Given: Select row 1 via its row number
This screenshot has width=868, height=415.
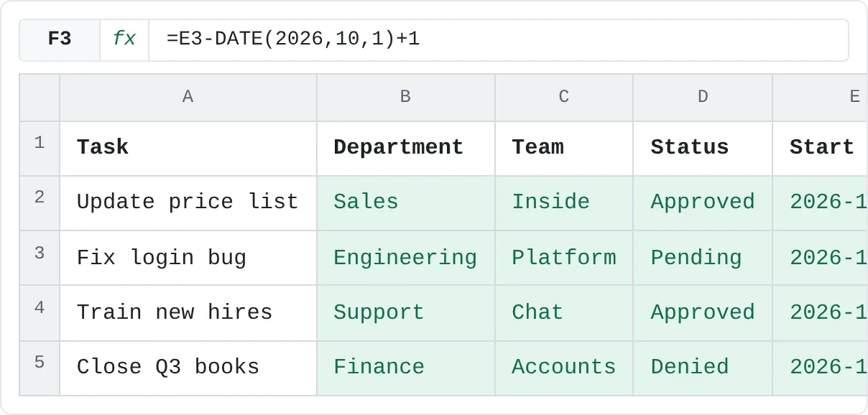Looking at the screenshot, I should click(40, 149).
